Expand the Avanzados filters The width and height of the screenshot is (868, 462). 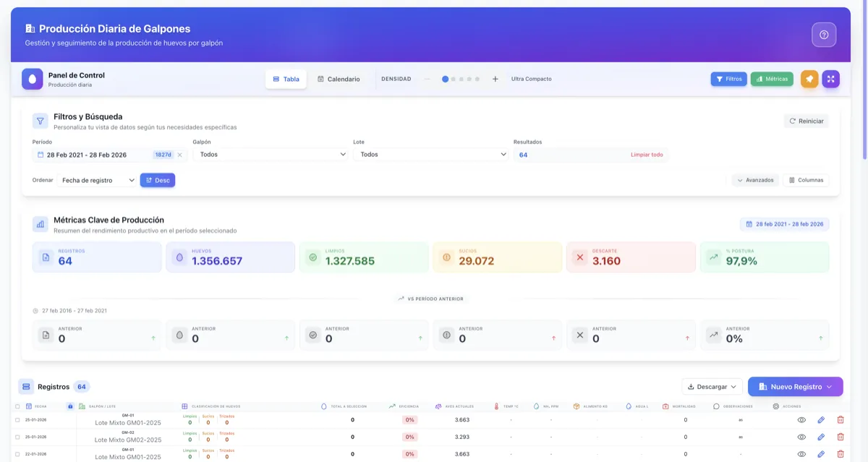[x=755, y=180]
